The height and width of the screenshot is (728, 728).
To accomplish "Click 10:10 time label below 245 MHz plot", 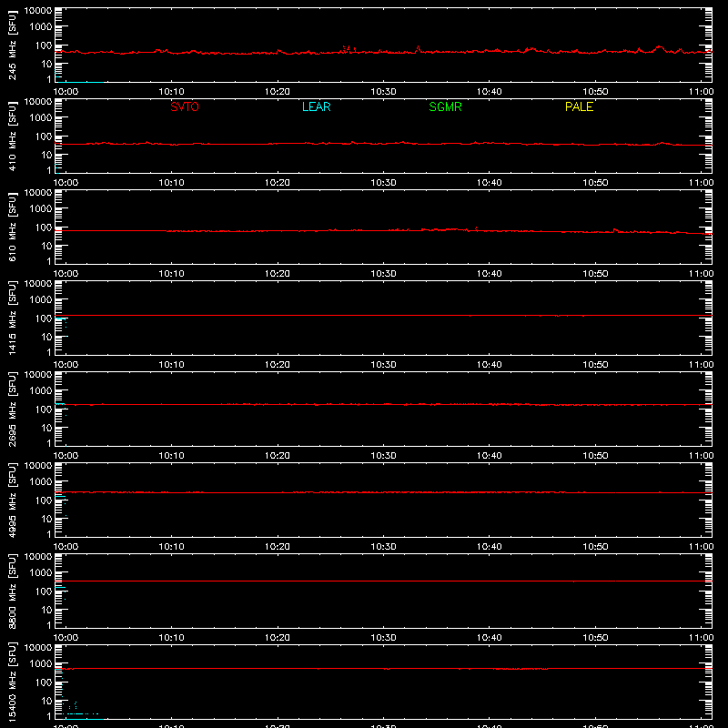I will [x=171, y=92].
